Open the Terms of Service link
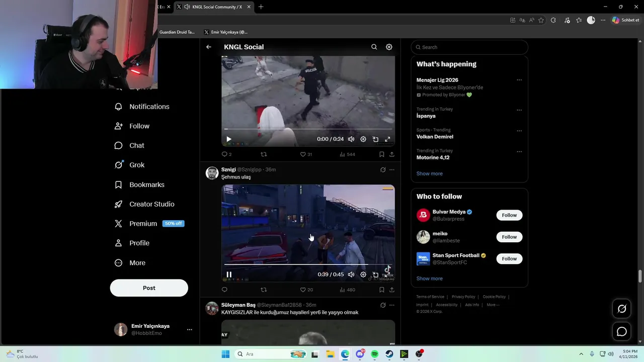 [x=430, y=297]
